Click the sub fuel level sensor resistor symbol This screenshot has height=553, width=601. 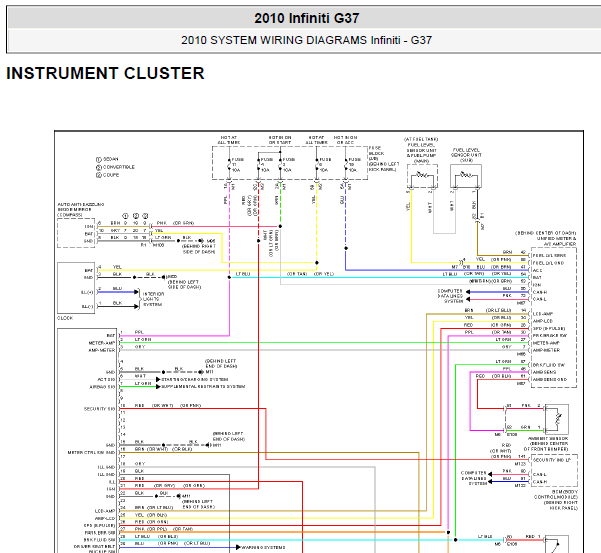click(466, 176)
